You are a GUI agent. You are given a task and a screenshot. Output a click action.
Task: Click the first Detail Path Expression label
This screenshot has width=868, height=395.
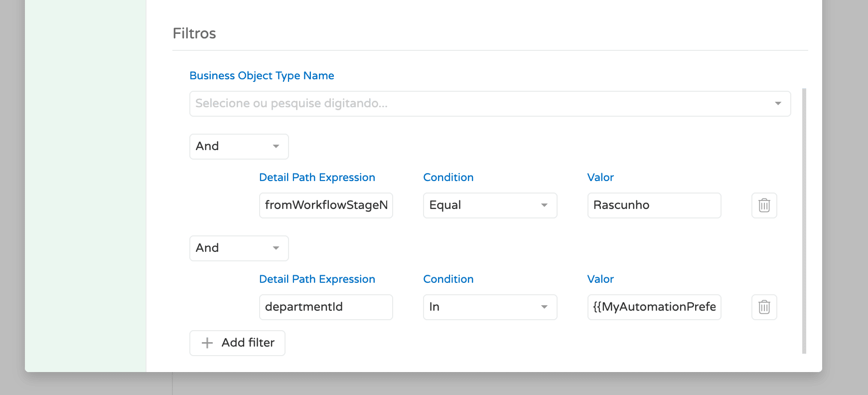click(317, 178)
